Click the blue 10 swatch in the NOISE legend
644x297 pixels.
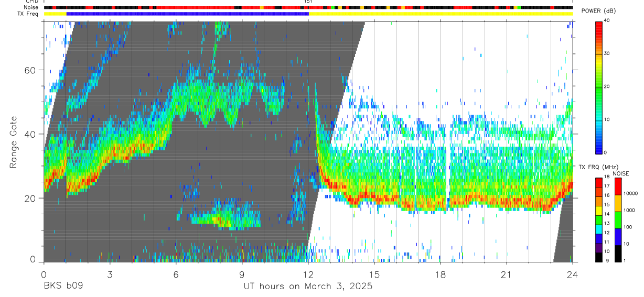618,237
